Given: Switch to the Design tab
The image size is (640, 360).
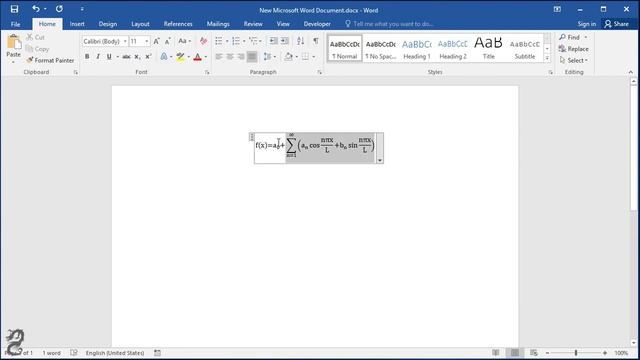Looking at the screenshot, I should click(108, 24).
